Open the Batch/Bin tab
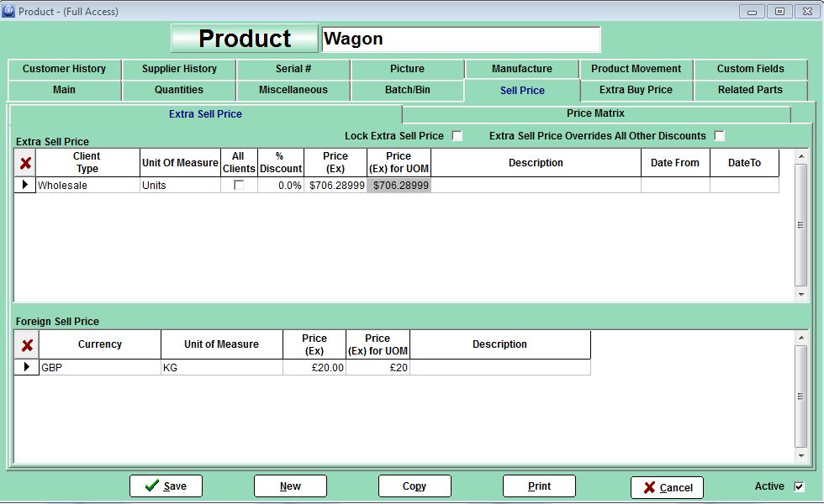 (x=407, y=90)
